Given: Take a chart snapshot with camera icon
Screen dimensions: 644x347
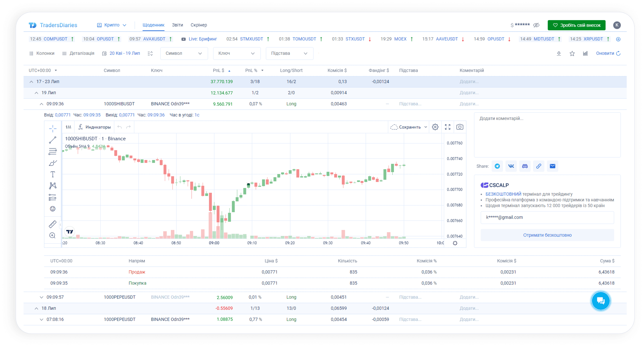Looking at the screenshot, I should coord(459,127).
